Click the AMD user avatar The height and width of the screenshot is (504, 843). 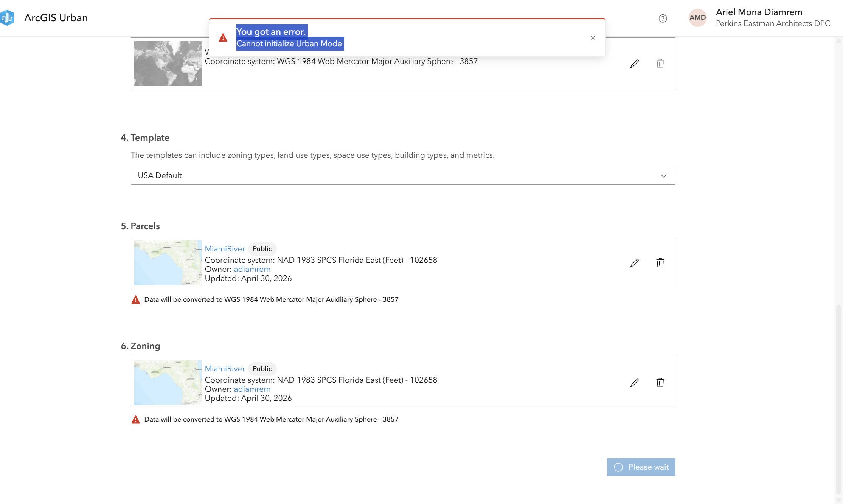[697, 18]
